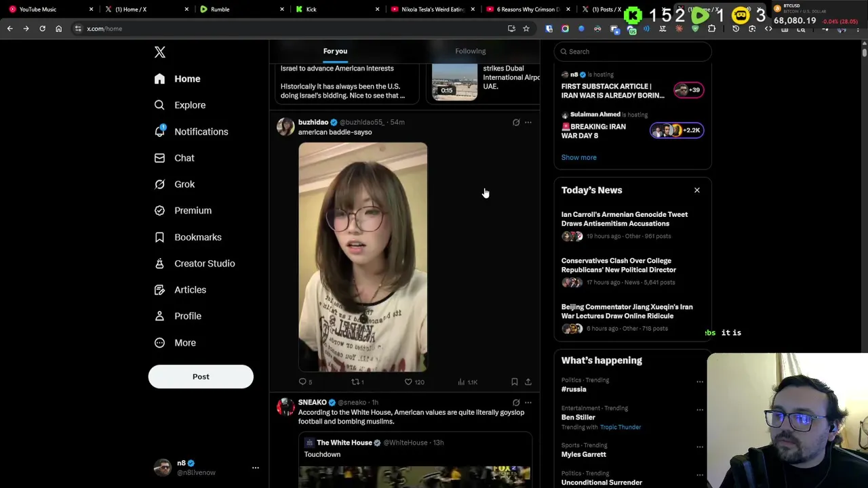Click Grok icon on buzhidao post
Viewport: 868px width, 488px height.
point(516,123)
